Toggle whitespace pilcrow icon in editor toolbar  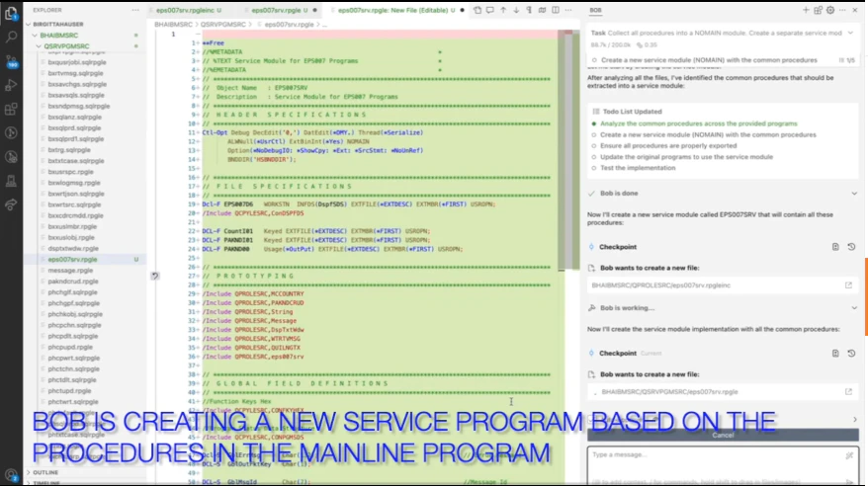529,10
